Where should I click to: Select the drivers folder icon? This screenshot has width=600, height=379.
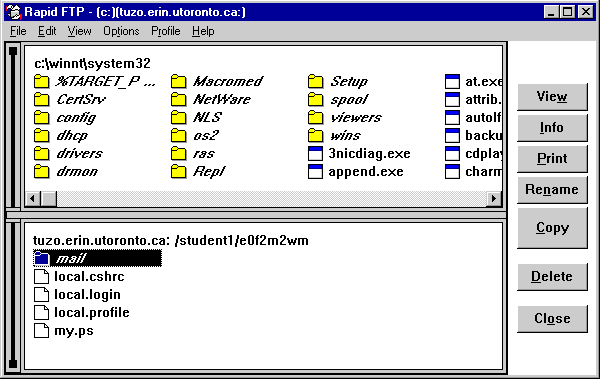[x=41, y=154]
